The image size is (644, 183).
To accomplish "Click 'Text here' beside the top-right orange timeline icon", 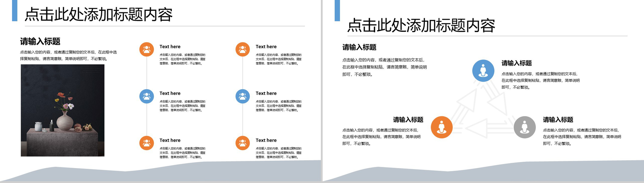I will click(266, 47).
